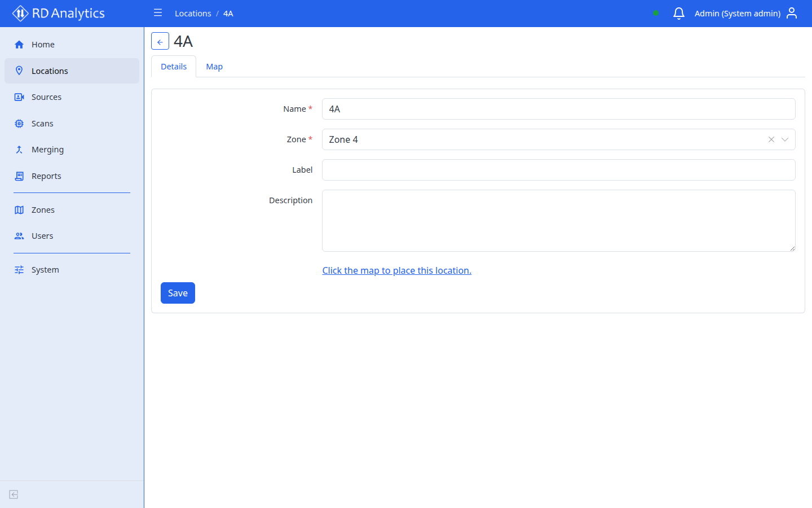Collapse the sidebar with bottom arrow icon
The width and height of the screenshot is (812, 508).
[x=14, y=494]
